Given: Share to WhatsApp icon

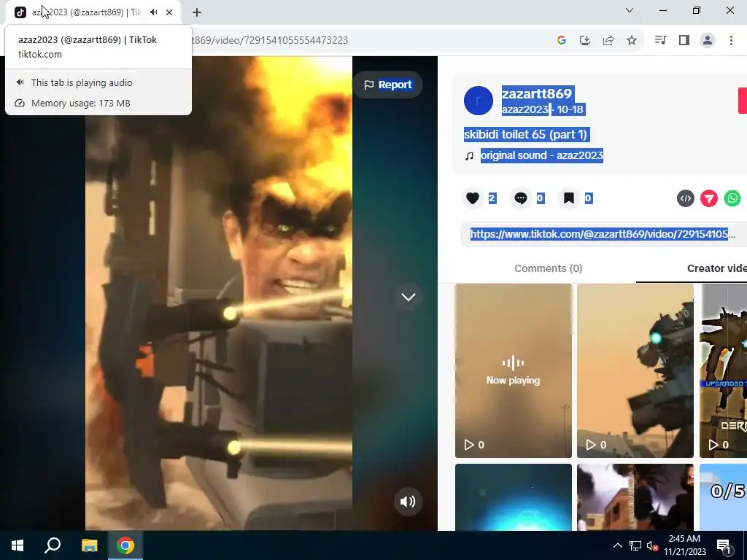Looking at the screenshot, I should (x=732, y=198).
